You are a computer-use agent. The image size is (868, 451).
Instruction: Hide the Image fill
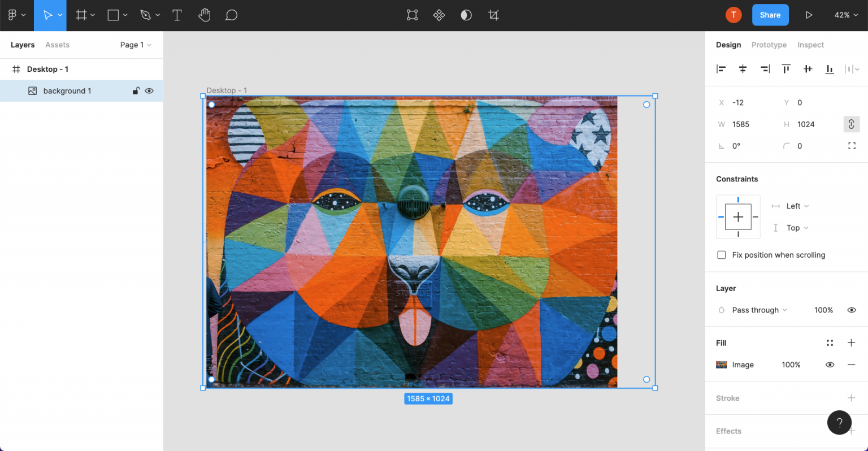pos(830,365)
